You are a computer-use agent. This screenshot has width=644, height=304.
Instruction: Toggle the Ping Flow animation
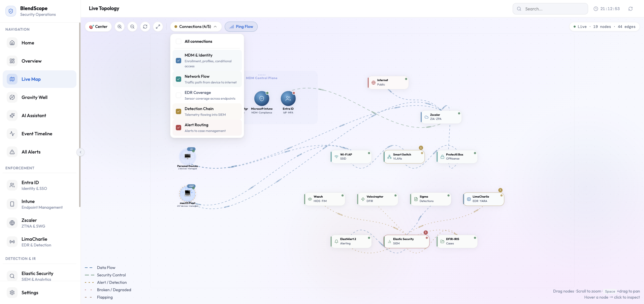tap(241, 27)
